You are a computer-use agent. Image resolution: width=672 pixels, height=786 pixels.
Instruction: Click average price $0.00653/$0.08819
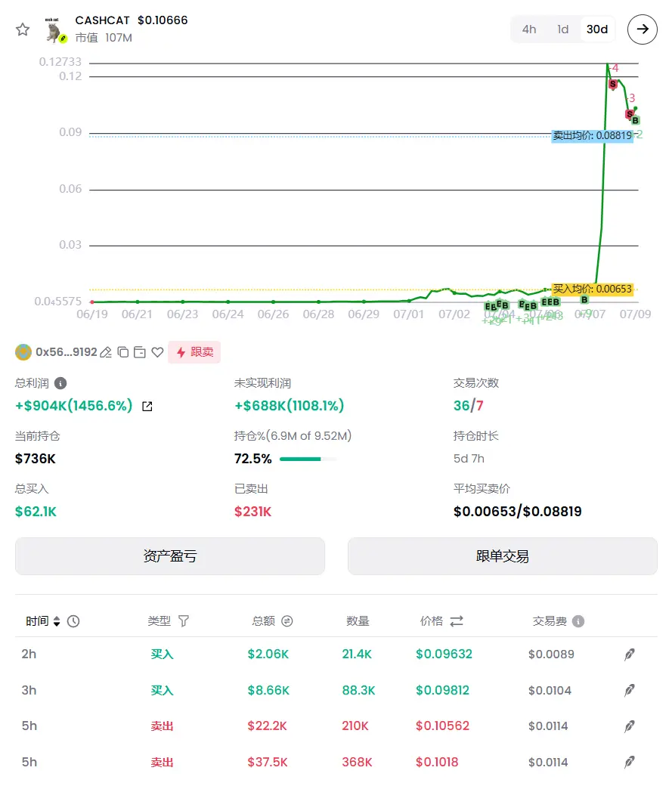(x=518, y=512)
